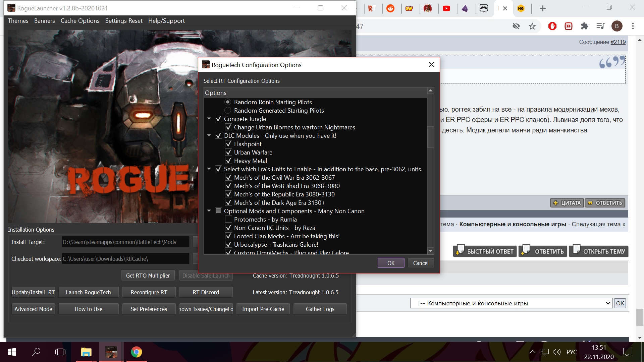
Task: Open the HG yellow browser tab
Action: (x=521, y=8)
